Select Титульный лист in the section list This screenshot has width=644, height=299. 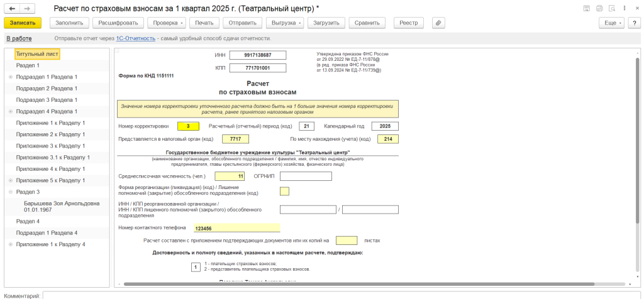[x=37, y=54]
